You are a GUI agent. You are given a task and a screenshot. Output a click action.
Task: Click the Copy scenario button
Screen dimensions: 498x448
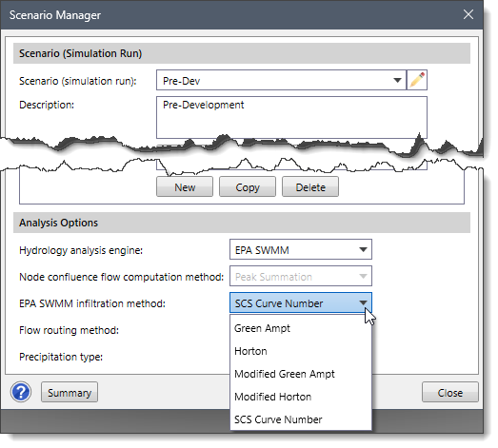(248, 186)
